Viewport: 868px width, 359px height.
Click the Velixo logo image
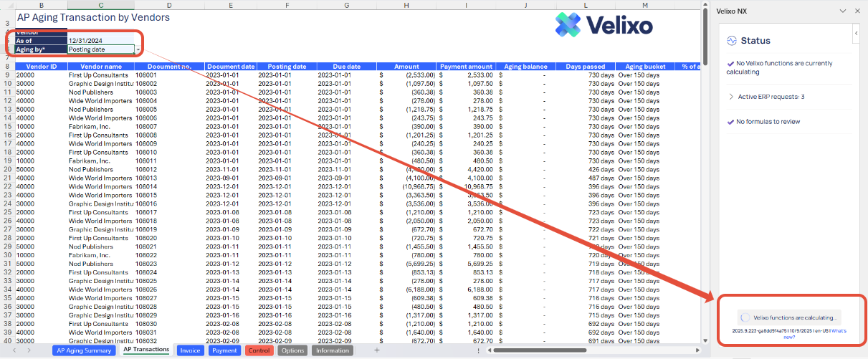(604, 25)
